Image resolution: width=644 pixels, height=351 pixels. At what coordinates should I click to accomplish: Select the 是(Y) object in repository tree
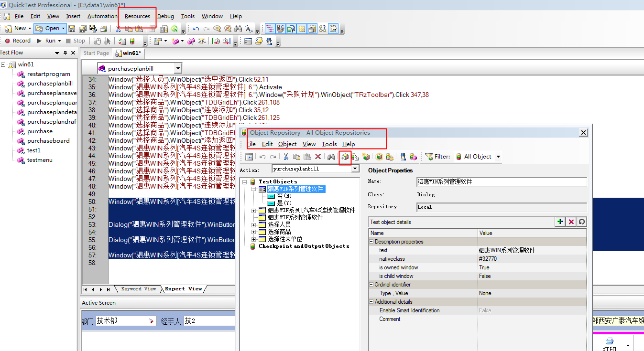coord(284,203)
